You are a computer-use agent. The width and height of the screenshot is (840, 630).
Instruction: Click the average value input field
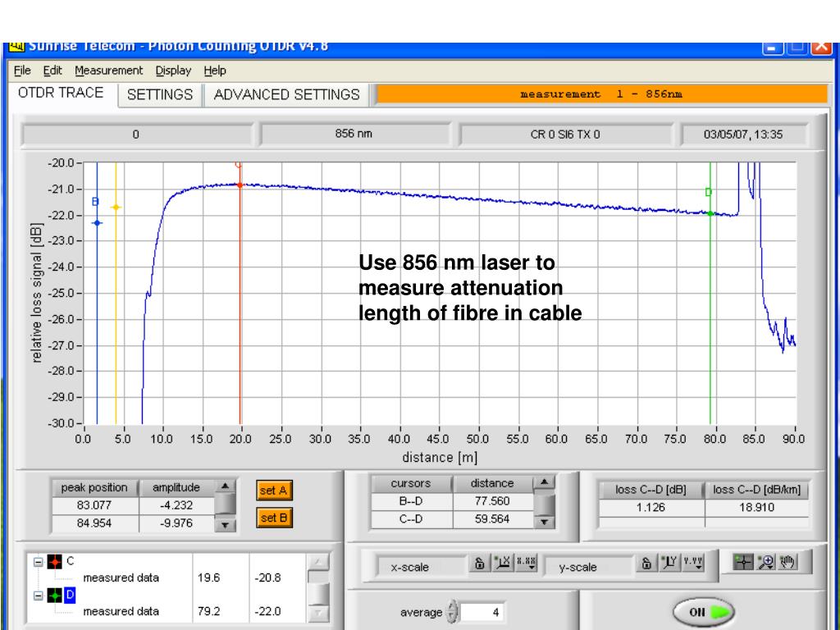[x=482, y=612]
